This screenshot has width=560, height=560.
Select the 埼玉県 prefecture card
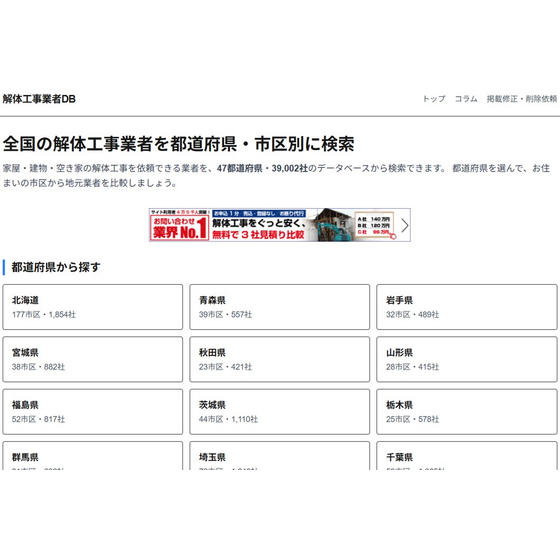(x=280, y=456)
